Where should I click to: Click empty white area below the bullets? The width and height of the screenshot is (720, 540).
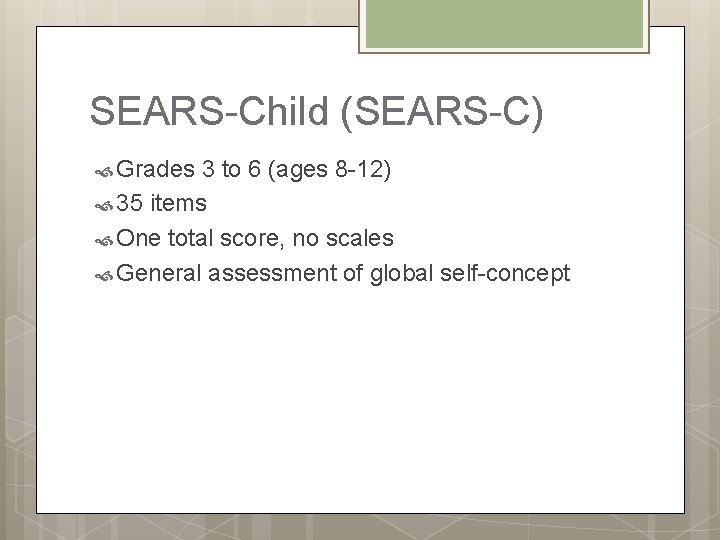[360, 400]
